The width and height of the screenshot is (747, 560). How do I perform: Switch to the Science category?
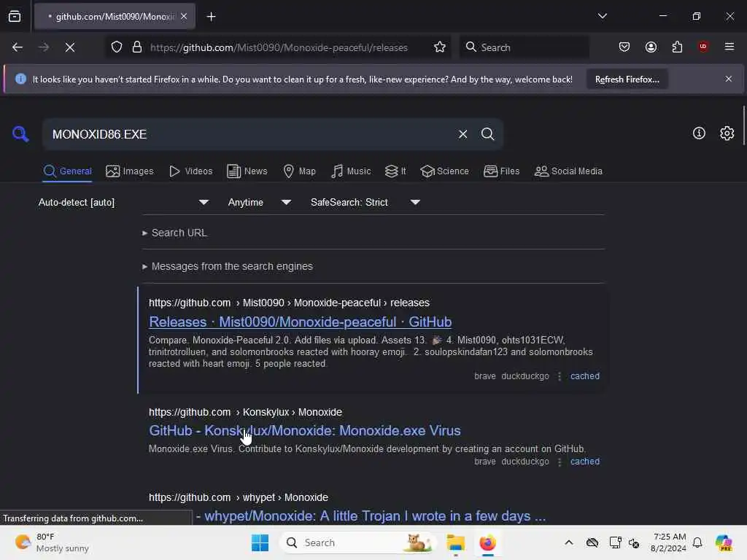tap(444, 171)
